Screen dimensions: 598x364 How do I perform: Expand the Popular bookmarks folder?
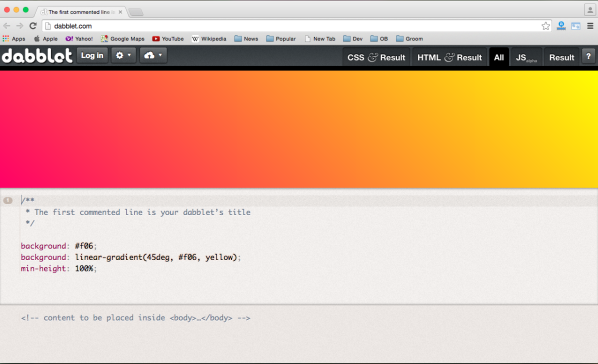click(281, 39)
